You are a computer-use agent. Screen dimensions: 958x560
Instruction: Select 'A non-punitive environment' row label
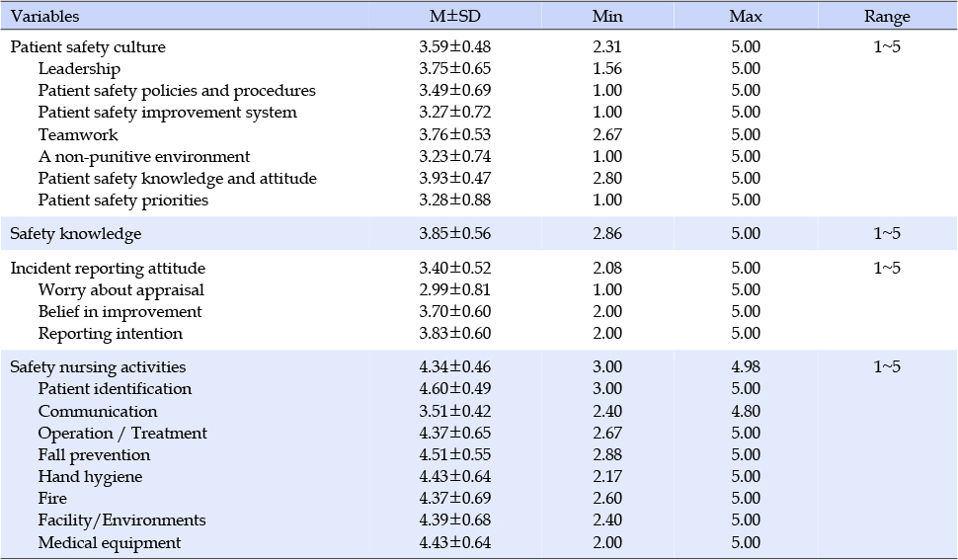click(143, 156)
